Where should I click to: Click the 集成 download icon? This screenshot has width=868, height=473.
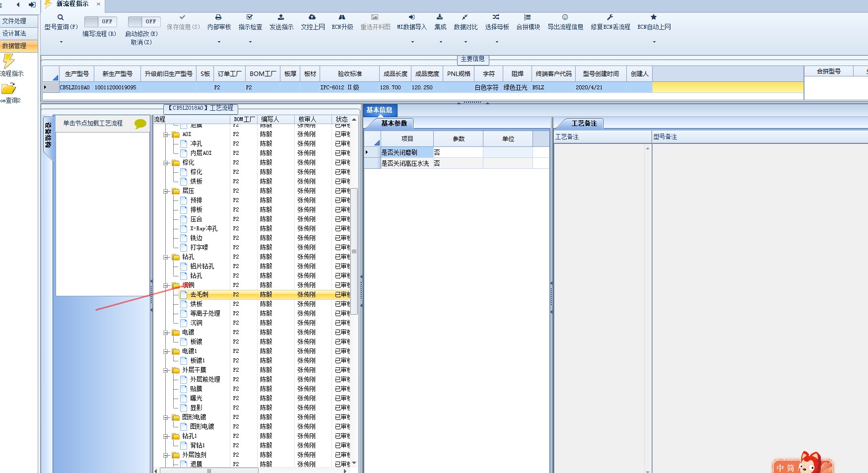tap(440, 17)
